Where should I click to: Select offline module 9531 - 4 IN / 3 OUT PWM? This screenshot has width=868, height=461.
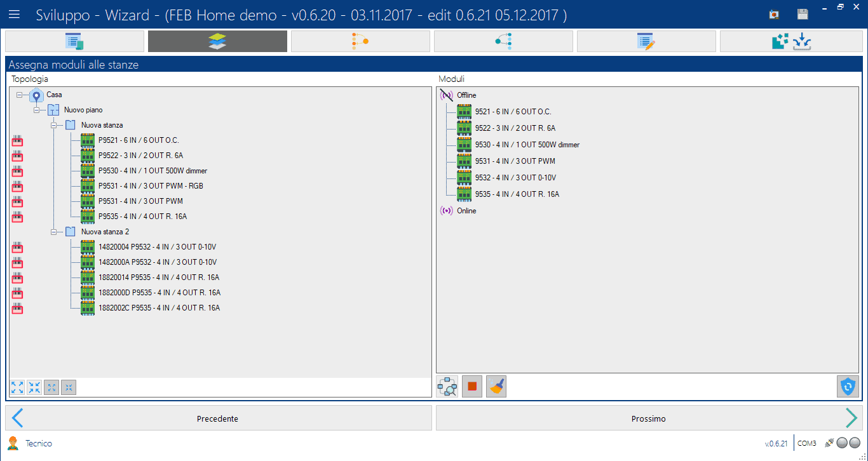pos(515,161)
